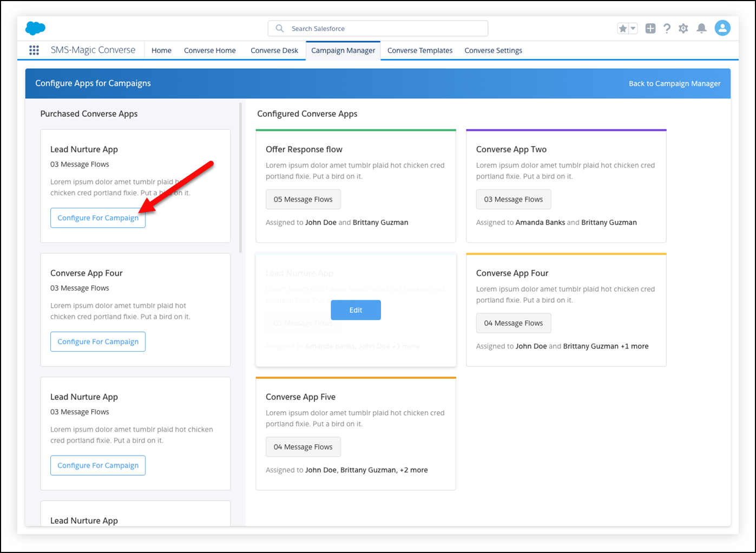
Task: Open the Converse Desk tab
Action: (x=274, y=50)
